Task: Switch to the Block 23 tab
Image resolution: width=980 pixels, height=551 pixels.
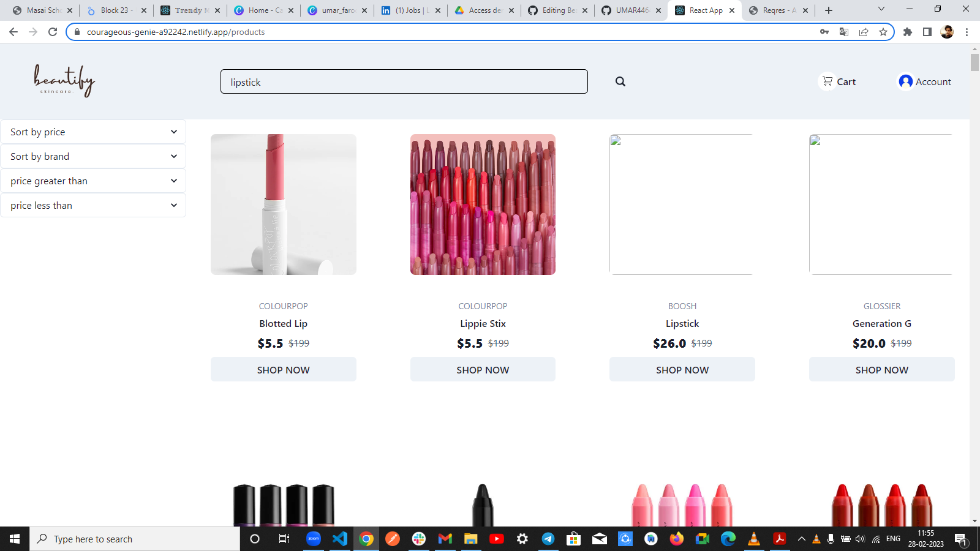Action: coord(117,10)
